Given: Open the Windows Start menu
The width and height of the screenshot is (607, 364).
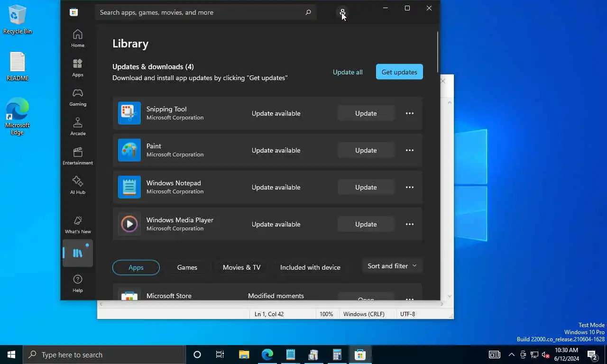Looking at the screenshot, I should point(11,355).
